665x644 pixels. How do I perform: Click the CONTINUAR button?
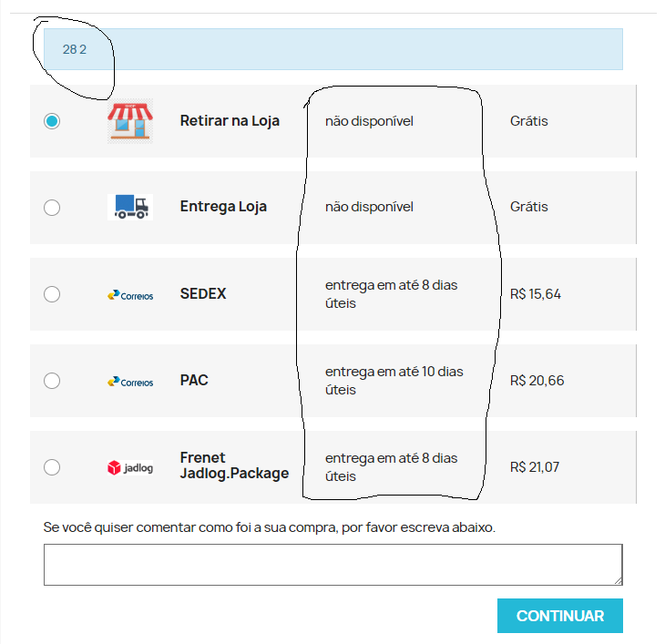tap(560, 616)
